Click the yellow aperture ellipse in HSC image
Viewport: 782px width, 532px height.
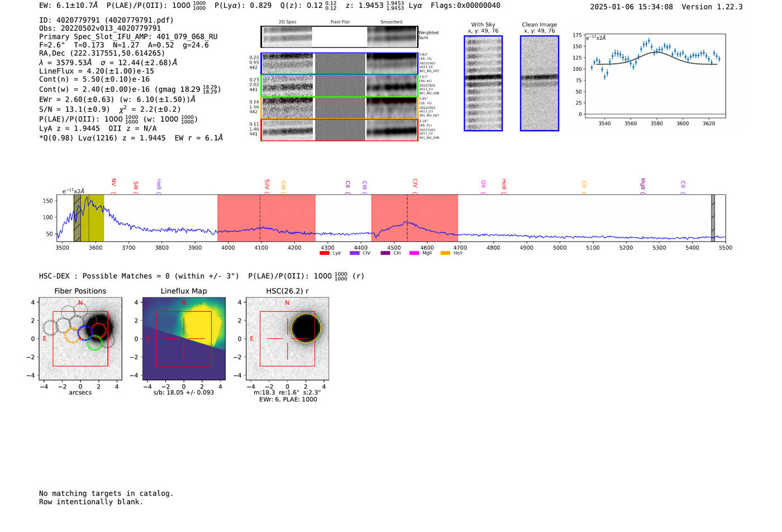click(306, 328)
